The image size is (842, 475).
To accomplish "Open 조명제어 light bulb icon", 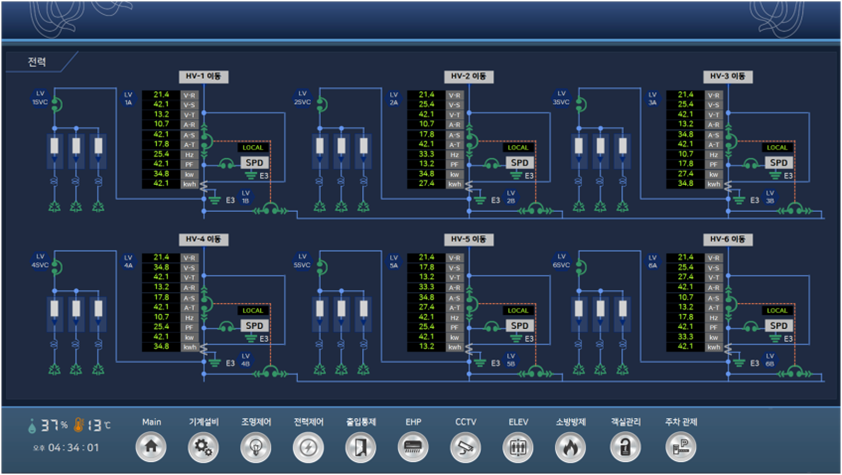I will [256, 447].
